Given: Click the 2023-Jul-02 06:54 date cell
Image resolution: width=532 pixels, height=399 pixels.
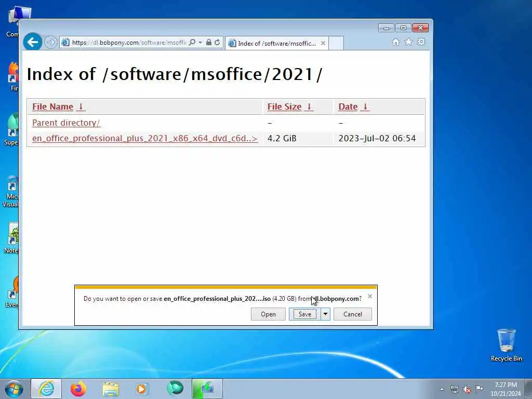Looking at the screenshot, I should coord(377,138).
